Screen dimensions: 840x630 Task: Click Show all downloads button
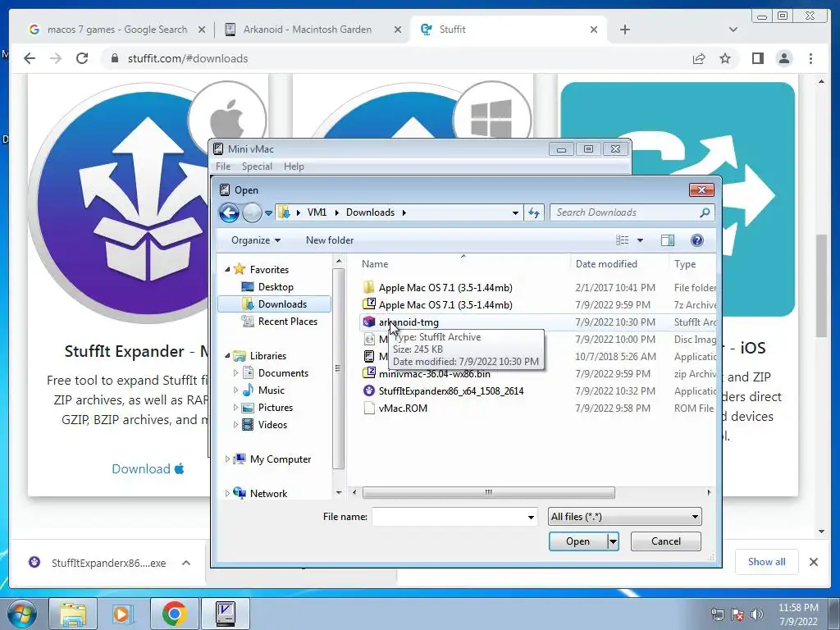pos(767,562)
